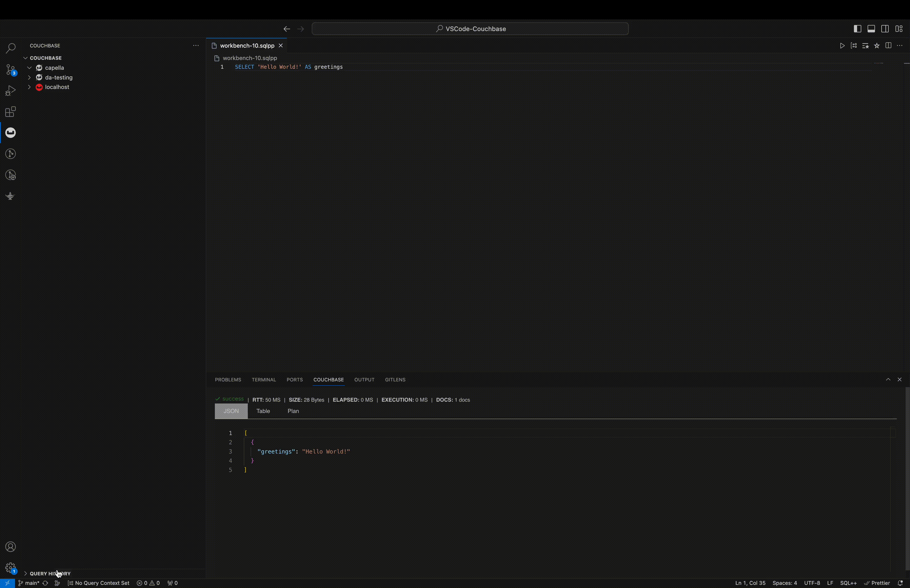Switch to the GITLENS panel tab
This screenshot has height=588, width=910.
click(x=395, y=380)
